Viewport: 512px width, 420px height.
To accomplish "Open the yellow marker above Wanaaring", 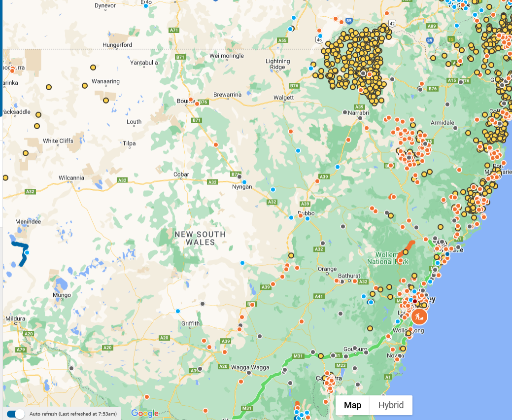I will [93, 68].
